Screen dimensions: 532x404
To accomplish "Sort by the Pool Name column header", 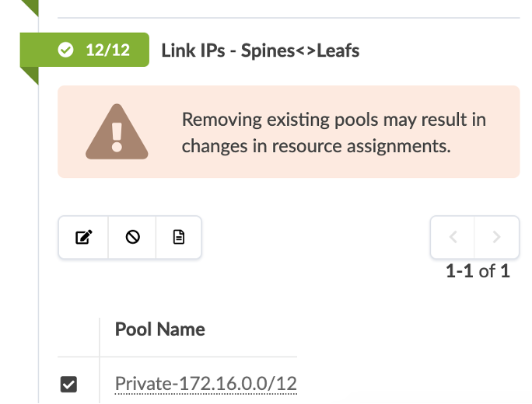I will coord(160,329).
